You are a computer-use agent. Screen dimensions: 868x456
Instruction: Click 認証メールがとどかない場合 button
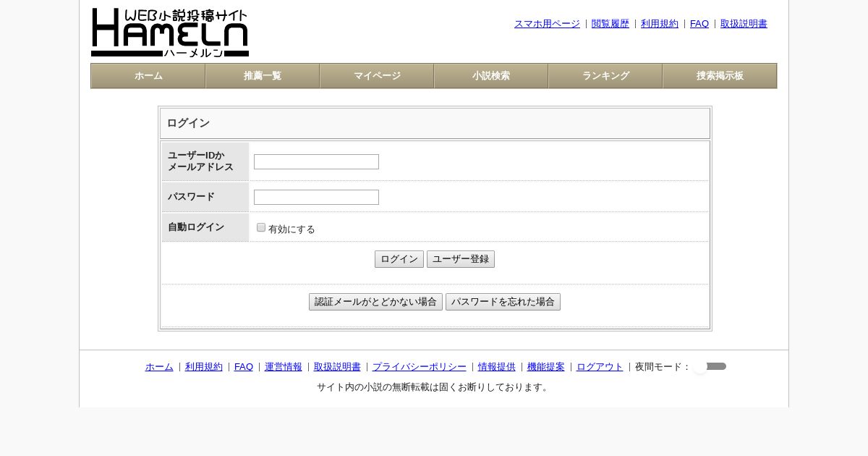tap(375, 302)
